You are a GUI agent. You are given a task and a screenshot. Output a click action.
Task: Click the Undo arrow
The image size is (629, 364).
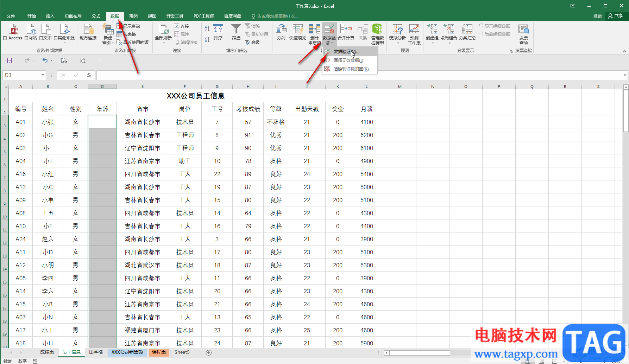[x=45, y=60]
